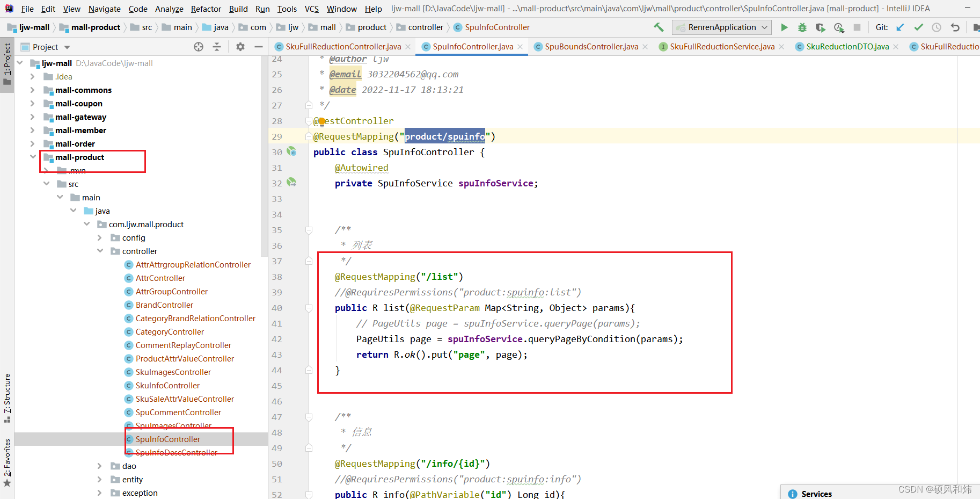
Task: Run the RenrenApplication configuration
Action: (x=784, y=27)
